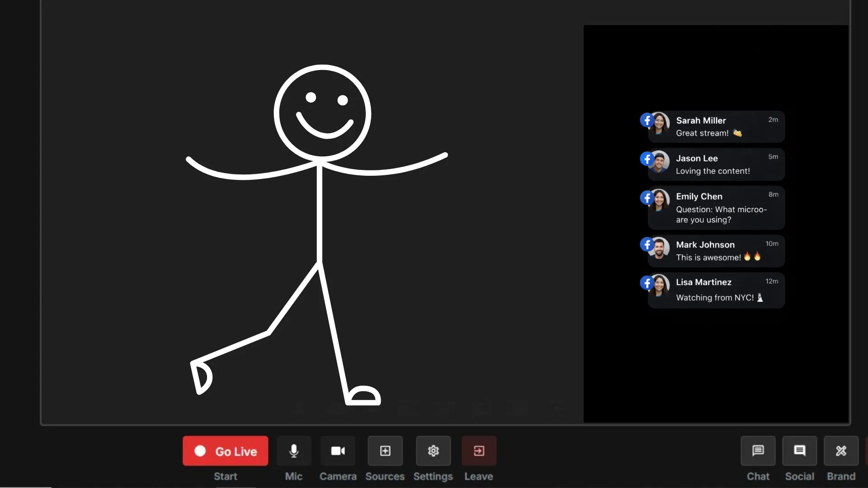
Task: Select Jason Lee's avatar with Facebook badge
Action: pyautogui.click(x=656, y=161)
